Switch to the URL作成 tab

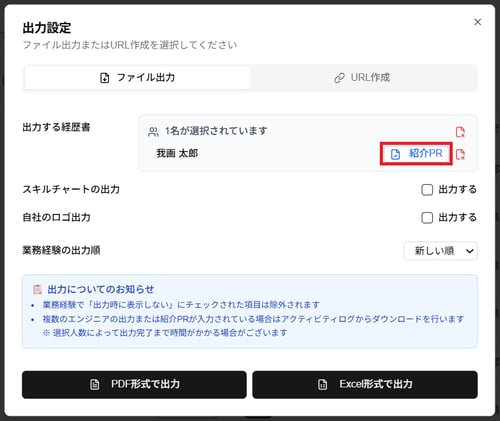[x=362, y=78]
